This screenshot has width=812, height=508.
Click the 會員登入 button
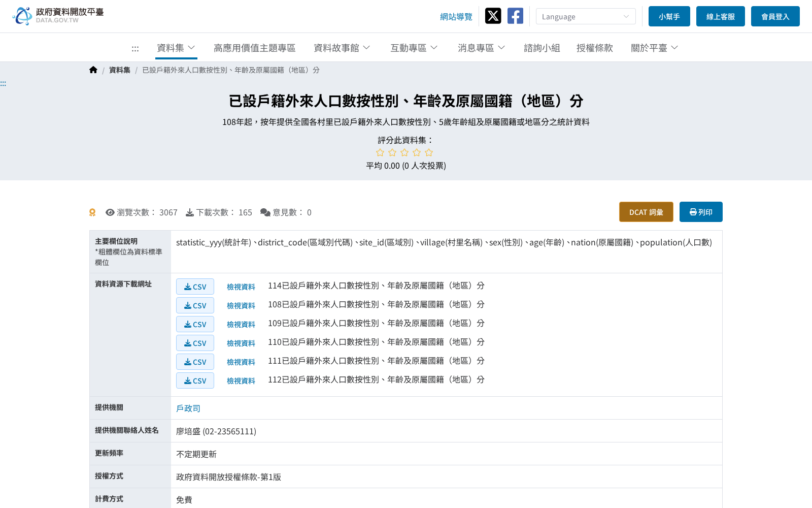pos(775,16)
